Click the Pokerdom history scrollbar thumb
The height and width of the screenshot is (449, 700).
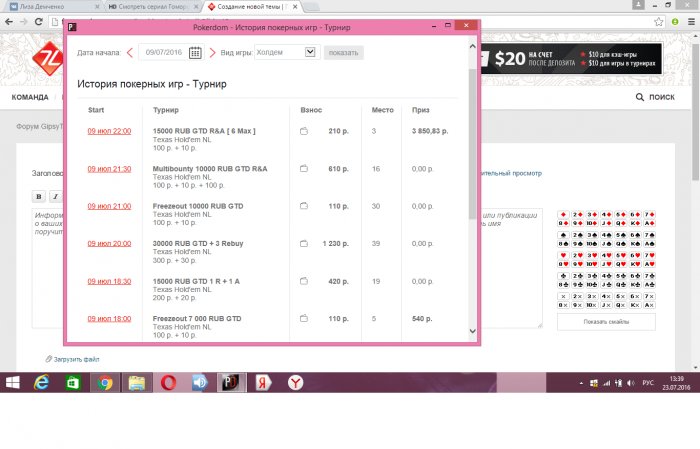click(x=473, y=144)
